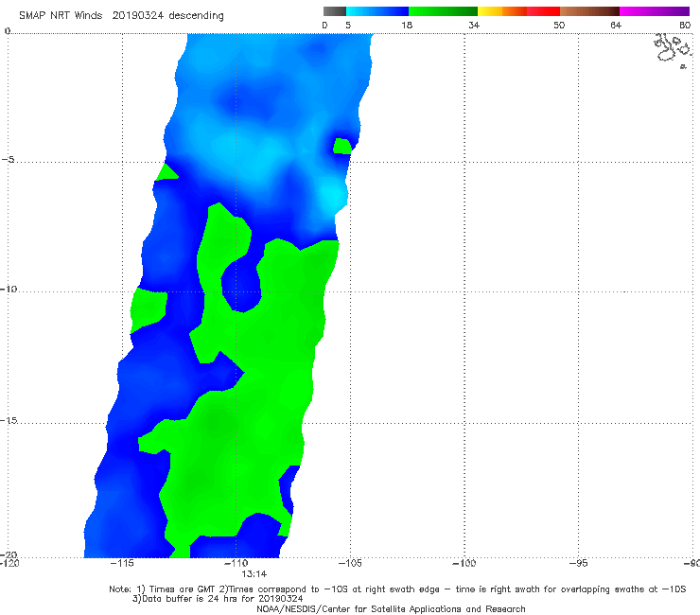700x615 pixels.
Task: Click the latitude label '-10'
Action: pos(9,289)
